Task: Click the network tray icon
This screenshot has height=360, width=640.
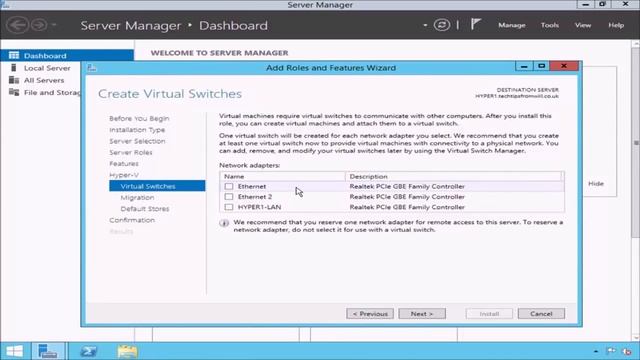Action: 627,351
